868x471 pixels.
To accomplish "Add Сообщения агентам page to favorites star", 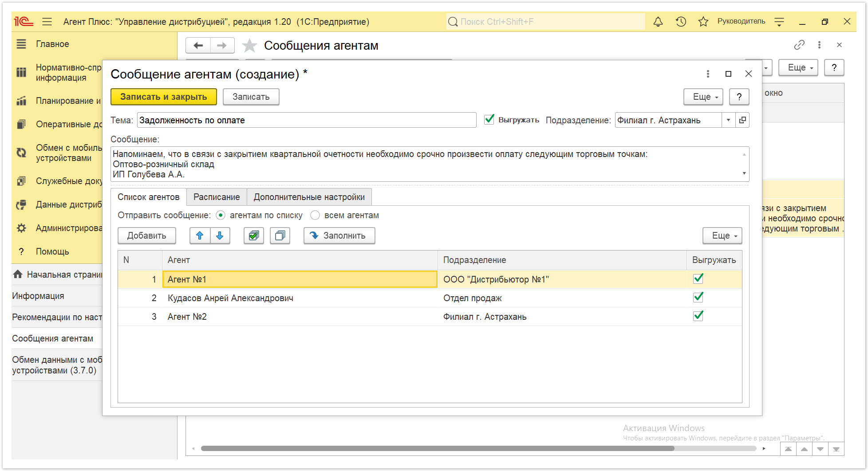I will point(249,45).
